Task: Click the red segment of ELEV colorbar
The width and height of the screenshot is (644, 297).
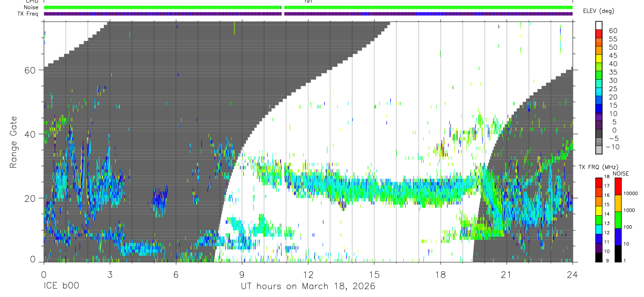Action: click(599, 33)
